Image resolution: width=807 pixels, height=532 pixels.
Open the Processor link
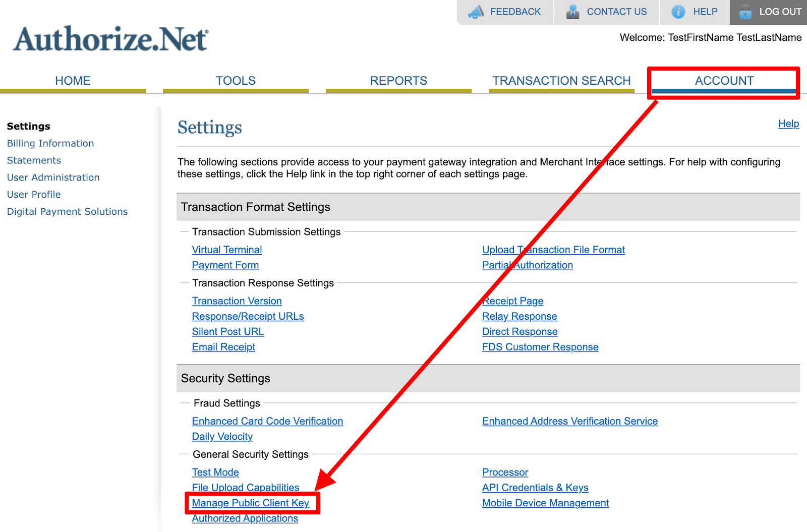pyautogui.click(x=505, y=472)
